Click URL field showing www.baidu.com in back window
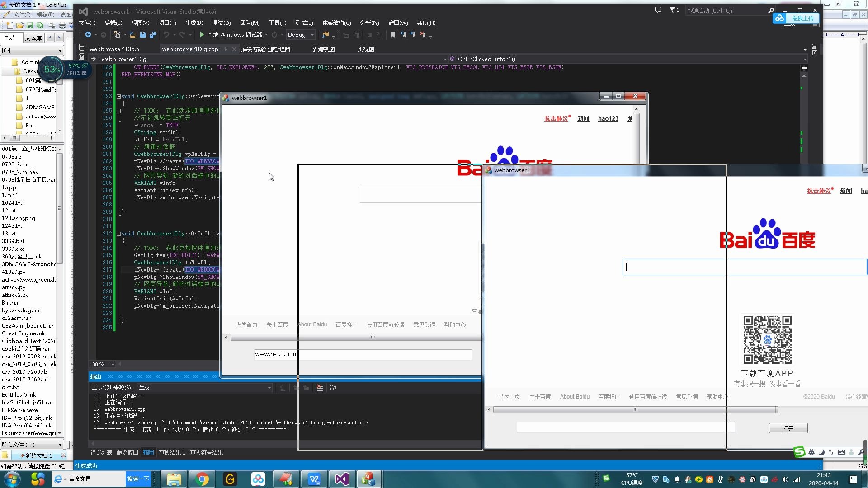Image resolution: width=868 pixels, height=488 pixels. pos(363,354)
